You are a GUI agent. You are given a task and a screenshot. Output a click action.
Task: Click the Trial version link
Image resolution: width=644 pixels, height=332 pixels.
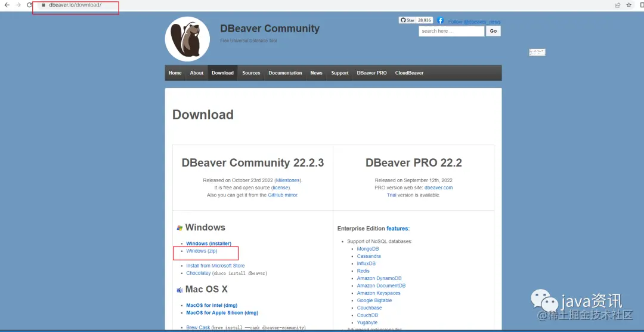(x=391, y=195)
